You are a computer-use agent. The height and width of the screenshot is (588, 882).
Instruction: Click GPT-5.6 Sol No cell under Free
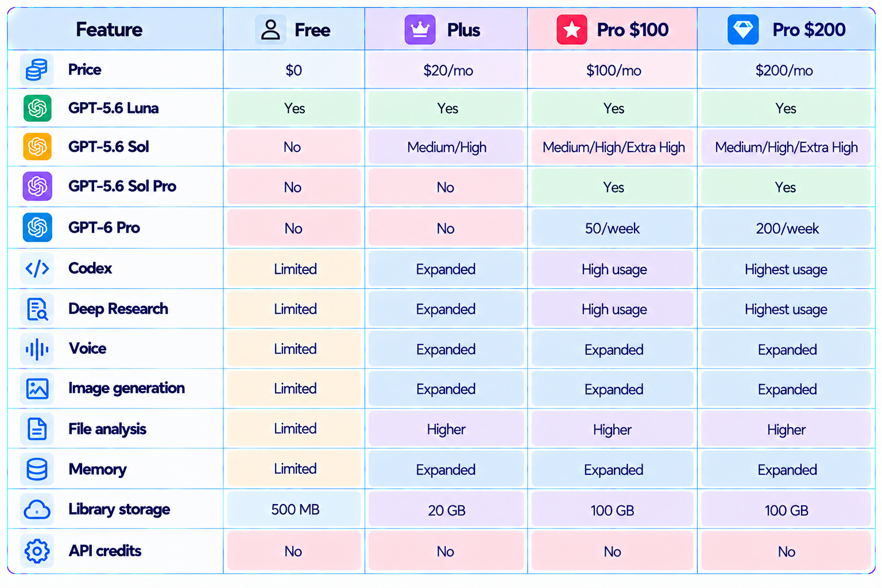[x=294, y=147]
